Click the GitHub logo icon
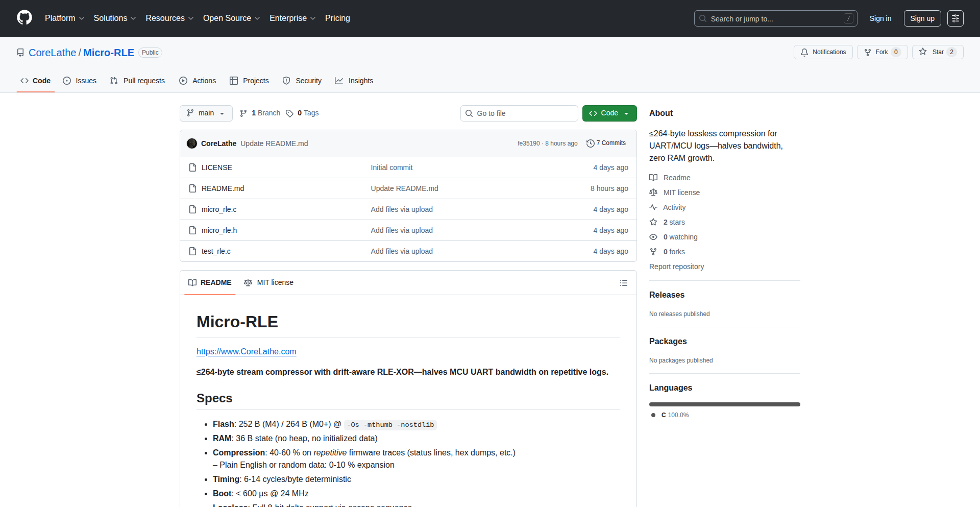Viewport: 980px width, 507px height. [24, 18]
